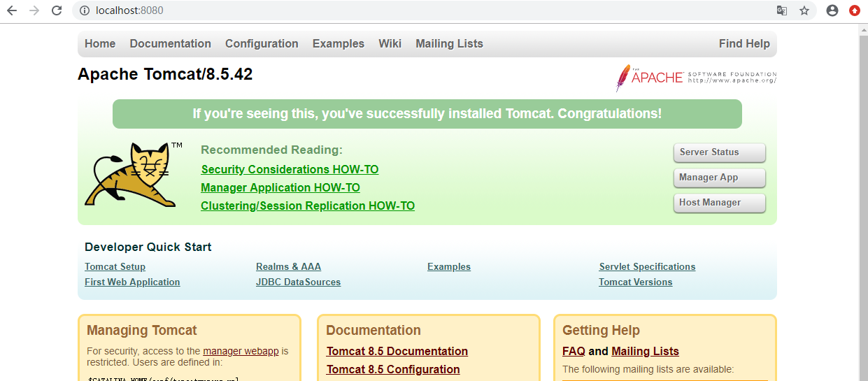Open the Documentation nav item

pyautogui.click(x=170, y=43)
